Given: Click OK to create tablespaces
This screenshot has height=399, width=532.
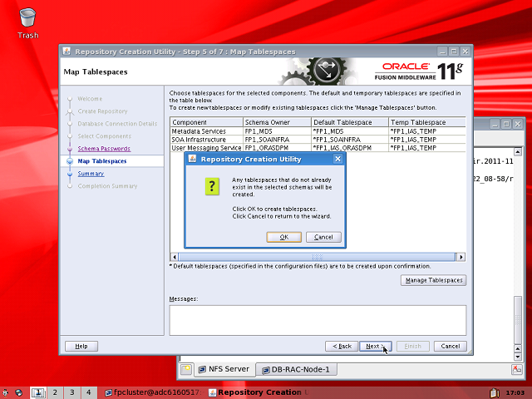Looking at the screenshot, I should [x=284, y=237].
